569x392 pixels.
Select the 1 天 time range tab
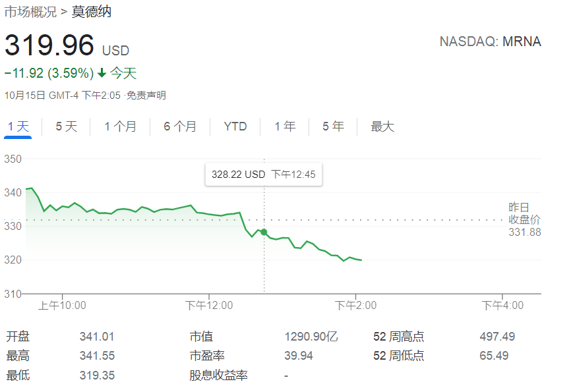[18, 126]
